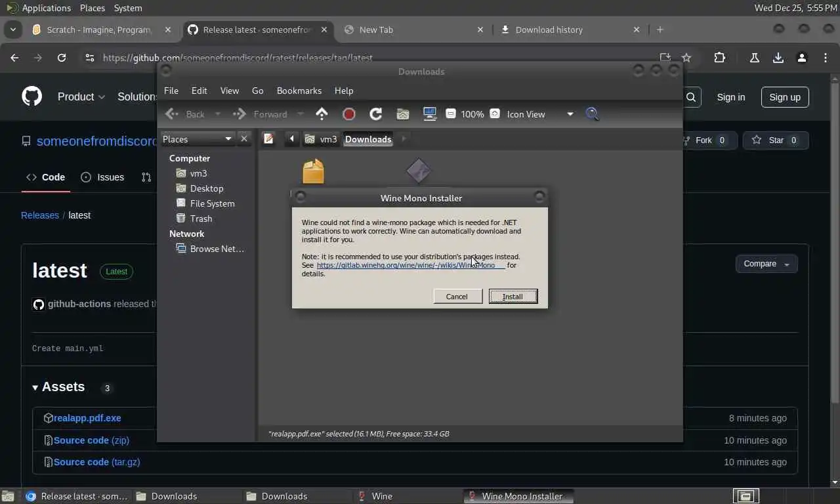Expand the GitHub Product menu
Viewport: 840px width, 504px height.
coord(81,96)
